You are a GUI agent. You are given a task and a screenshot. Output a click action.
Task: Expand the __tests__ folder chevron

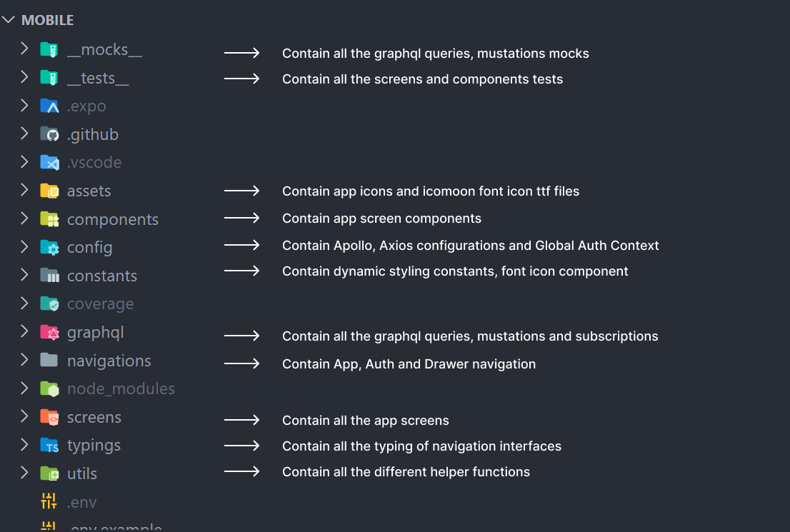pyautogui.click(x=24, y=77)
